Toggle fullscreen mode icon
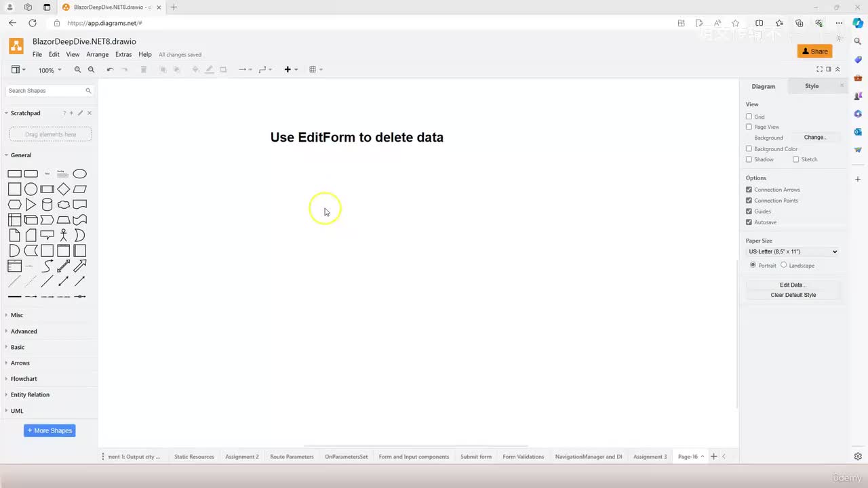This screenshot has height=488, width=868. click(819, 69)
